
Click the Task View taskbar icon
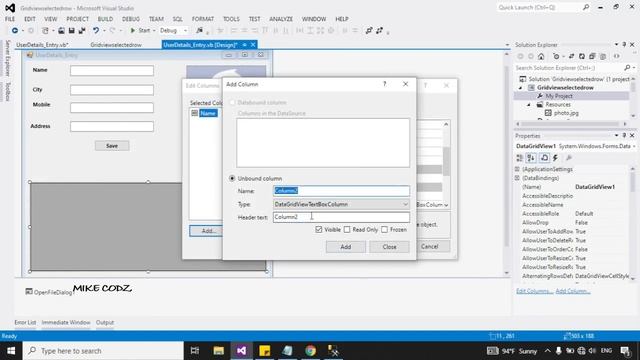click(195, 351)
